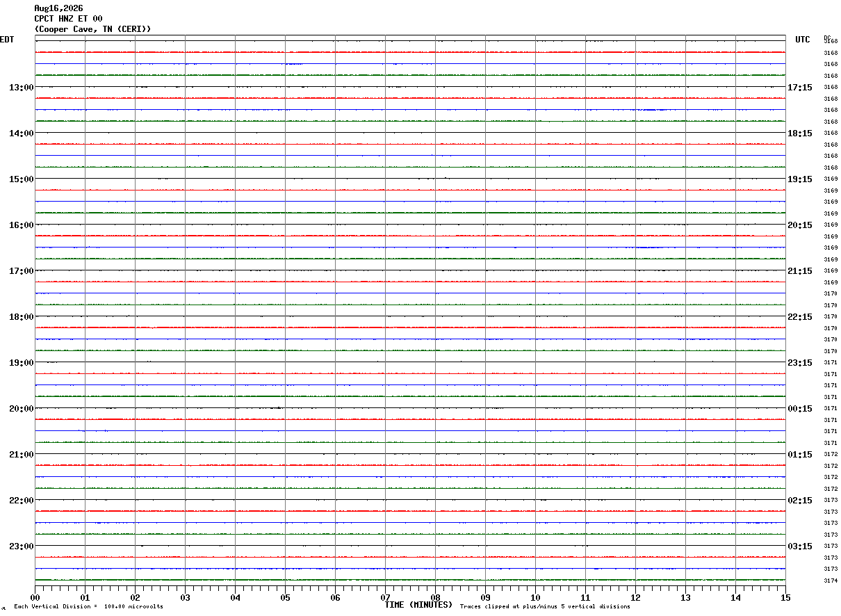Viewport: 841px width, 616px height.
Task: Click the Traces clipped footnote text
Action: coord(545,607)
